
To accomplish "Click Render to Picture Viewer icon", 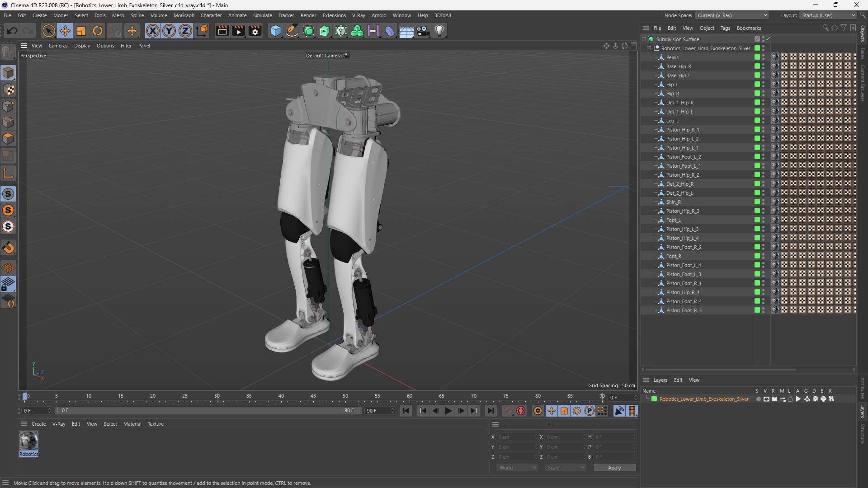I will click(238, 31).
